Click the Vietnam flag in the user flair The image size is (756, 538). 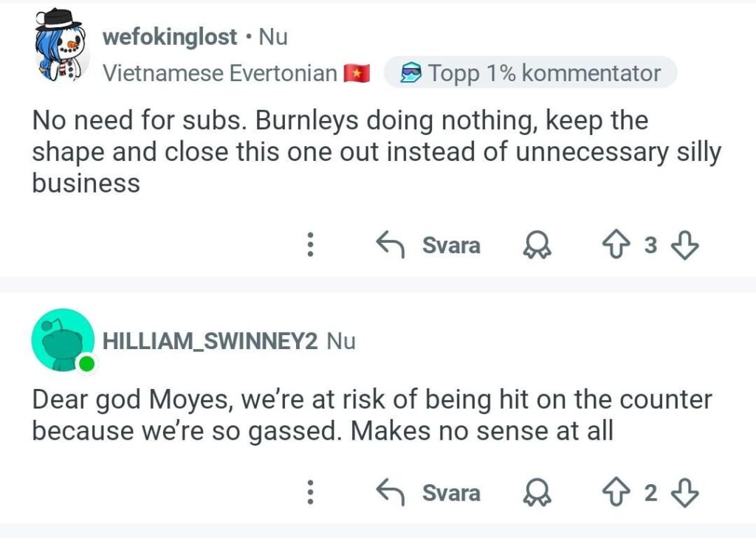(355, 73)
